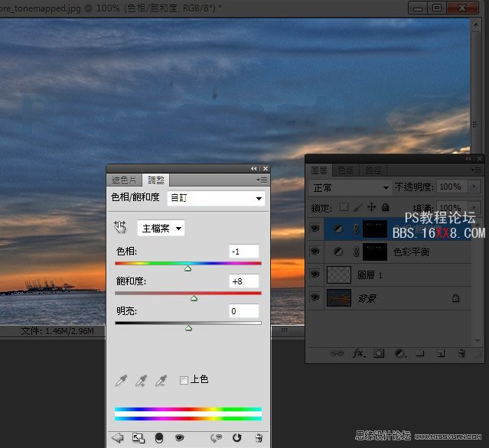The image size is (489, 448).
Task: View previous state icon in adjustments panel
Action: pos(216,438)
